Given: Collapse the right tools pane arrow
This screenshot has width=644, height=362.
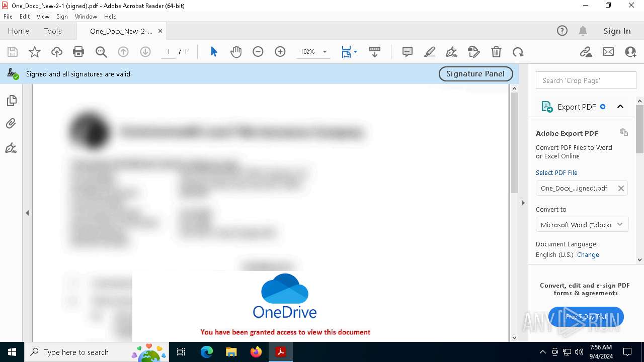Looking at the screenshot, I should tap(523, 203).
